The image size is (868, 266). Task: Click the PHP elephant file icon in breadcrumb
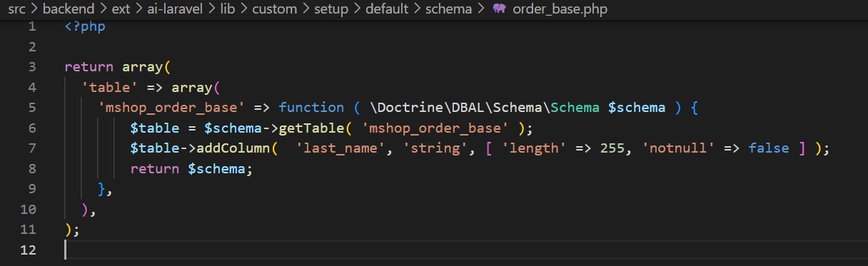click(x=499, y=9)
